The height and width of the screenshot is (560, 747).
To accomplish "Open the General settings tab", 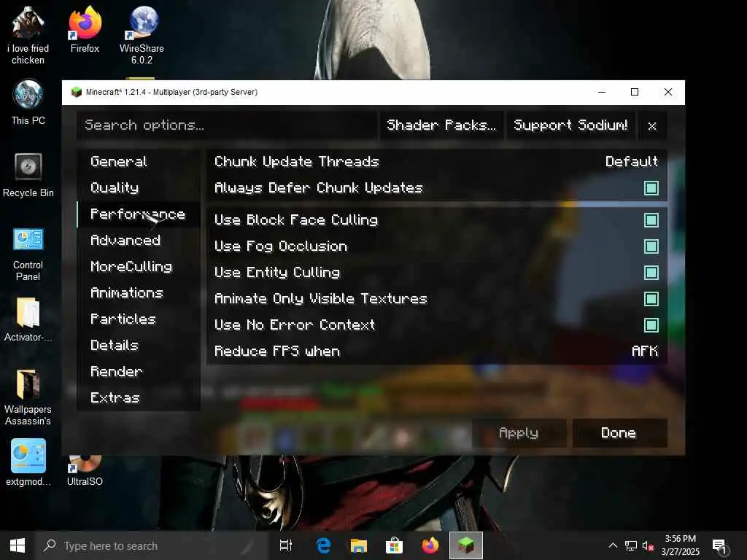I will click(138, 162).
